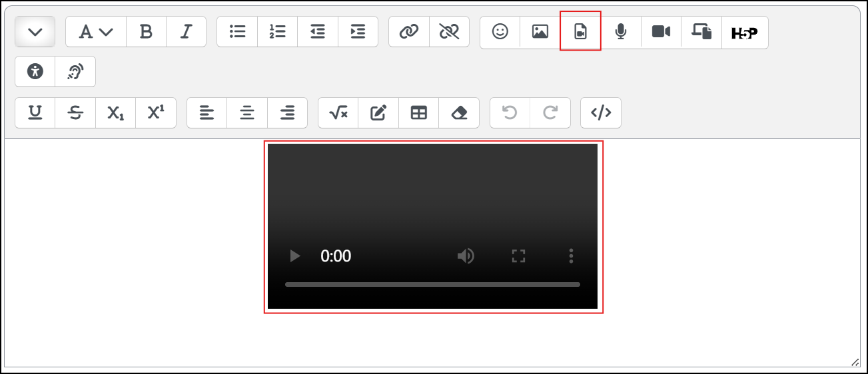Switch to HTML source code view
The height and width of the screenshot is (374, 868).
(x=601, y=113)
